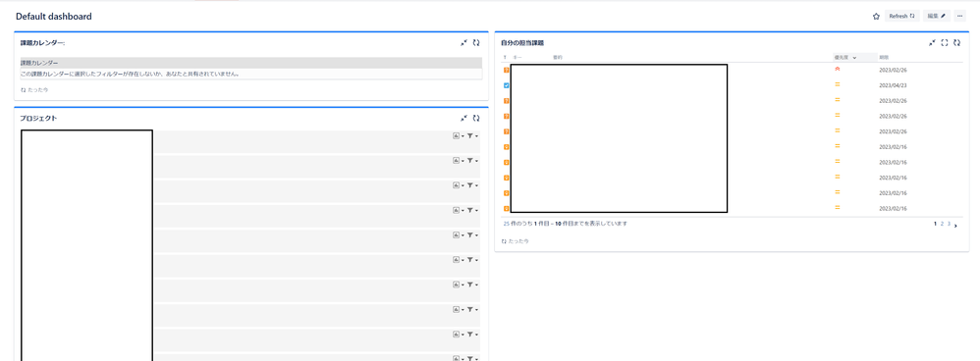Click priority icon in 2023/04/23 row
This screenshot has width=980, height=361.
click(x=838, y=84)
